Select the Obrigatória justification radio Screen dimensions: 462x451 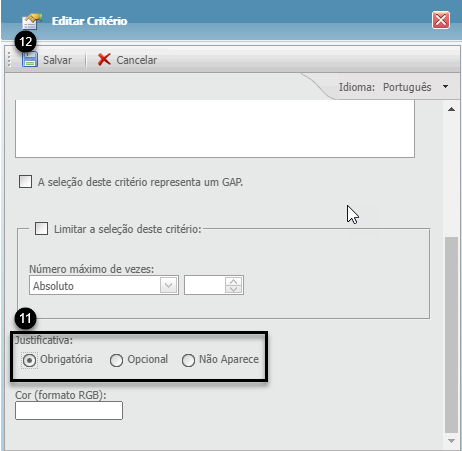(29, 360)
